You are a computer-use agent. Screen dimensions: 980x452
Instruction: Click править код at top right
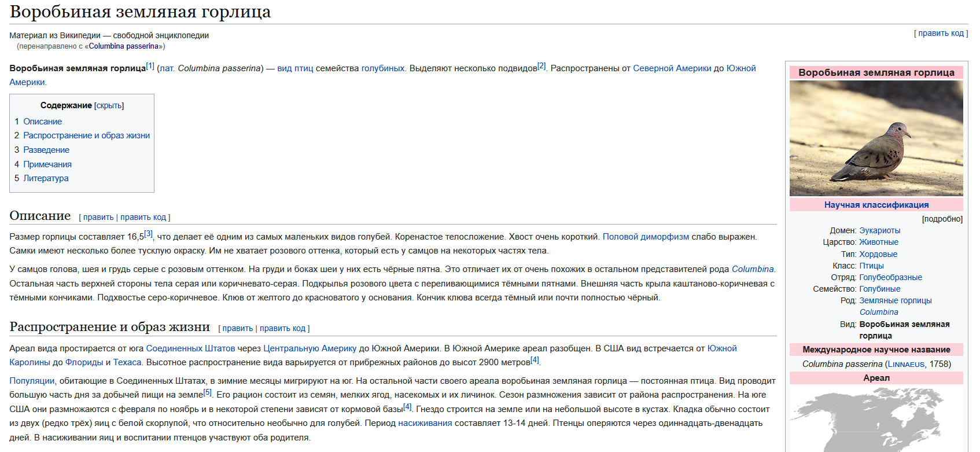click(941, 33)
